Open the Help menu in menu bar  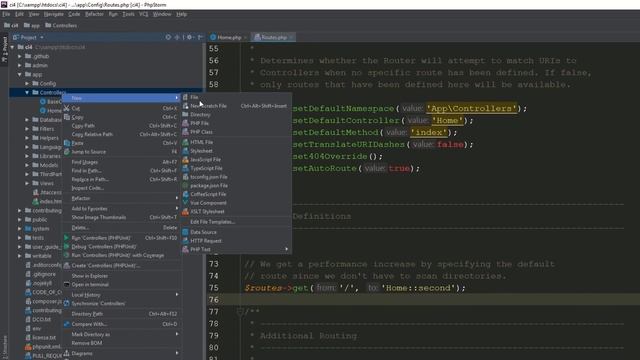(182, 14)
